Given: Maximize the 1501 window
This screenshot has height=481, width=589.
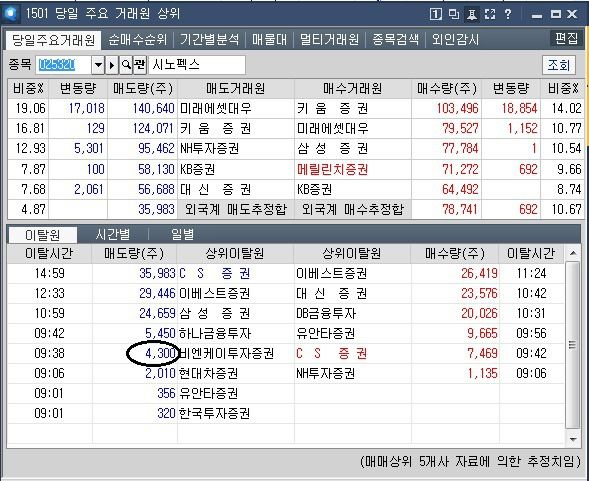Looking at the screenshot, I should click(555, 15).
